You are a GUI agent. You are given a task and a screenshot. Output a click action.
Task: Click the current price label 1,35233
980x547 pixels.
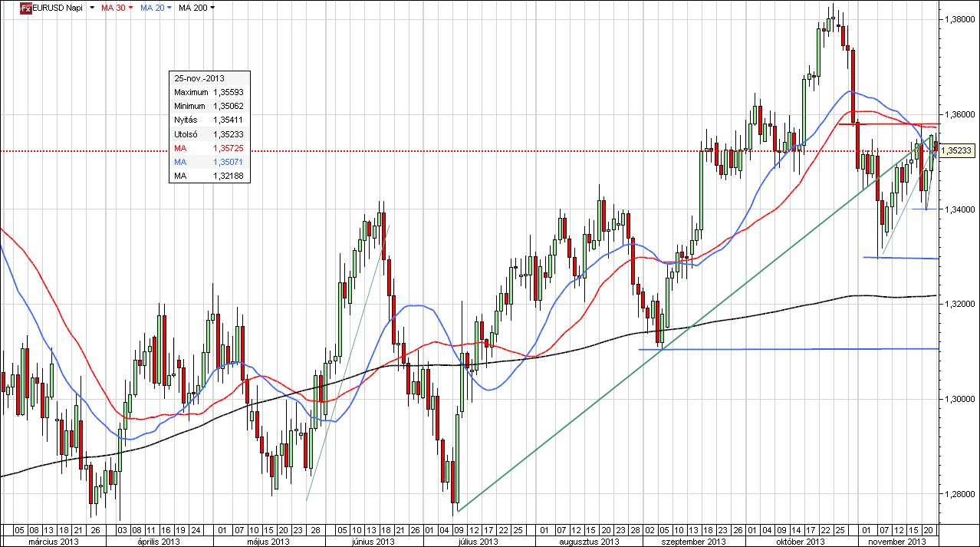coord(956,151)
